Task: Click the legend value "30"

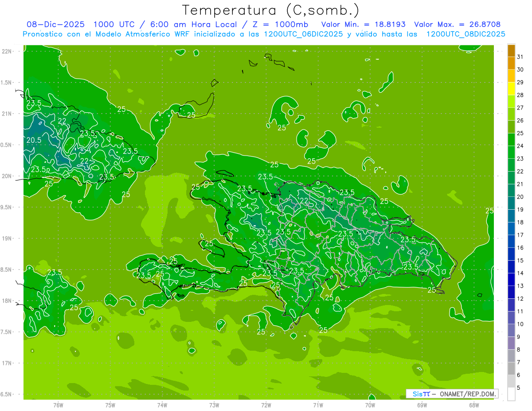Action: 520,70
